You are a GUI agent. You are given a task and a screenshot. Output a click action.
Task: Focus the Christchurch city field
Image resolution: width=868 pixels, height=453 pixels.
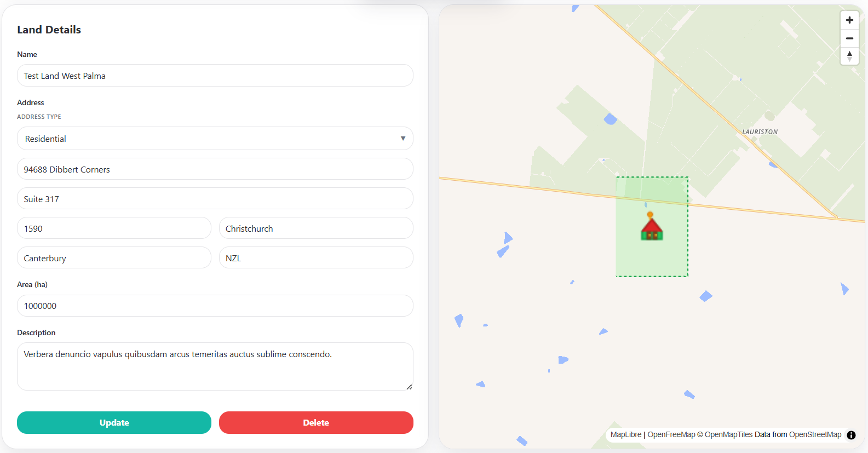pyautogui.click(x=316, y=228)
